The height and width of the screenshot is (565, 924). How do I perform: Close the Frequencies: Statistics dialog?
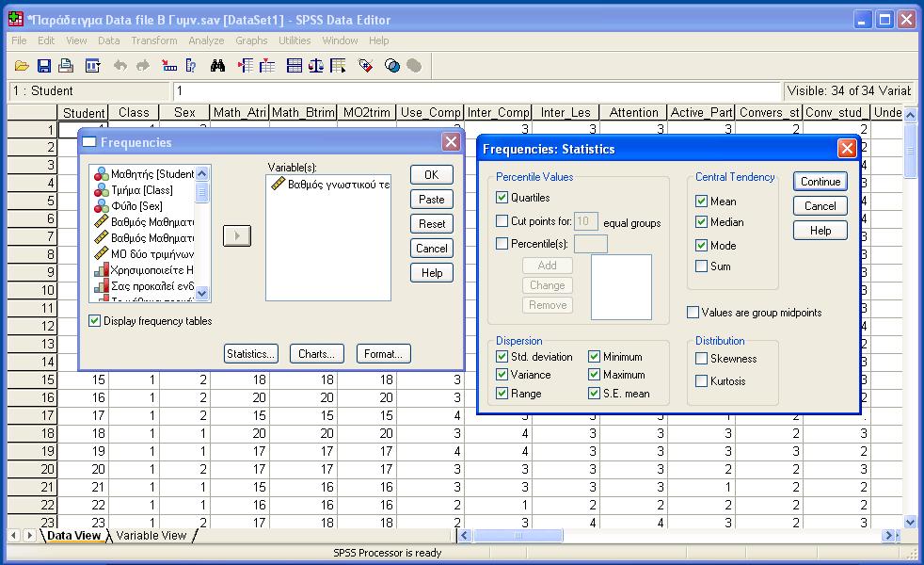847,148
